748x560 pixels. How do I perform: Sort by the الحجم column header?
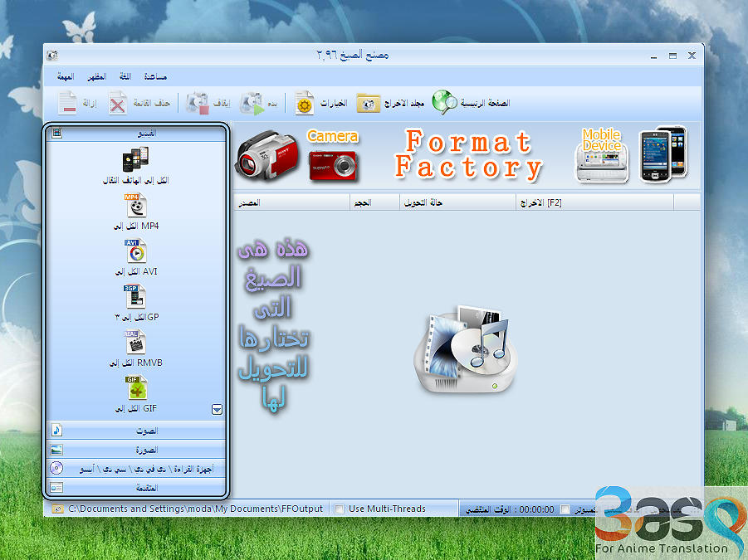[374, 202]
